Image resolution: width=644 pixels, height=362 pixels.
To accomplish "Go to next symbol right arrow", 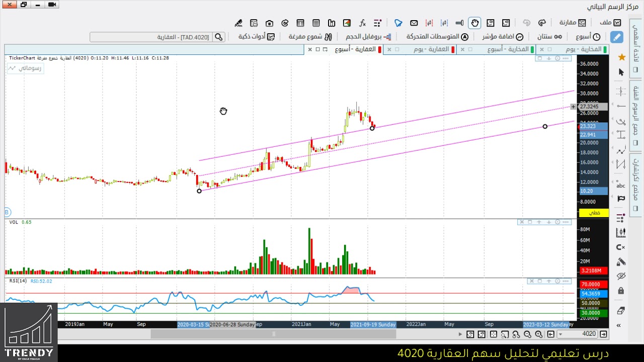I will 604,334.
